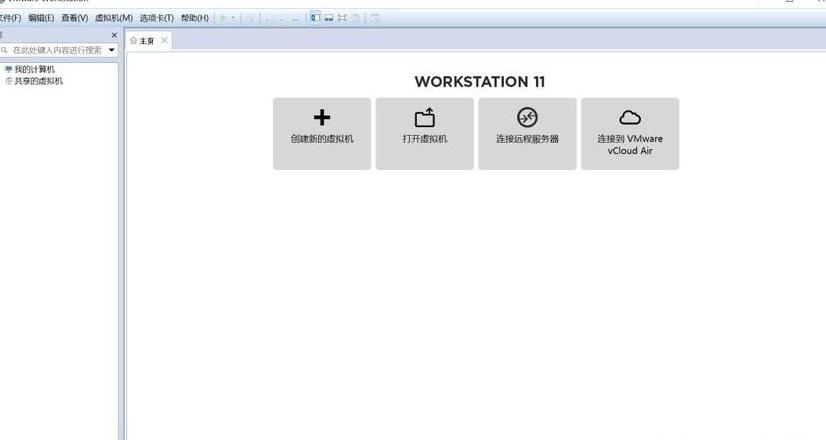Click the magnifier icon in the search box
The image size is (826, 440).
tap(4, 50)
